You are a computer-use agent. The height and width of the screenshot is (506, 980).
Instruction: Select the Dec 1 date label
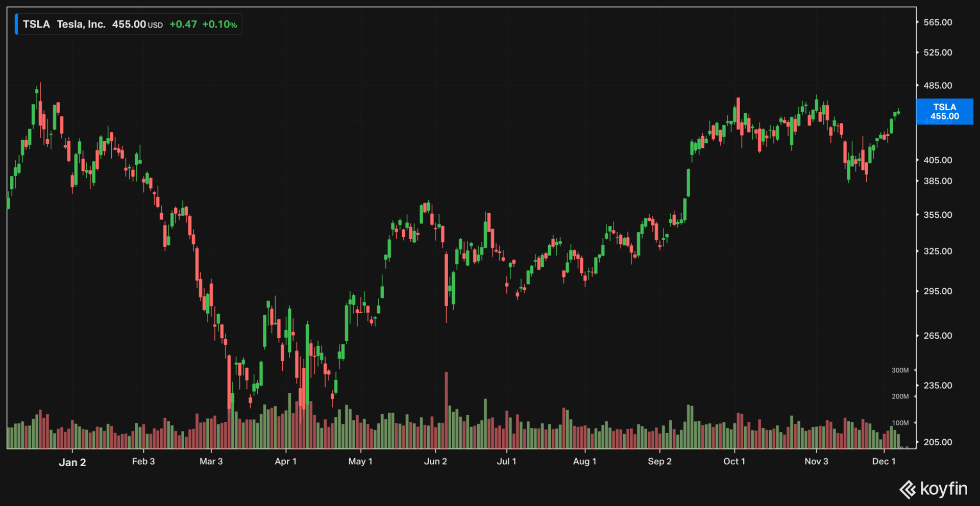[x=884, y=462]
